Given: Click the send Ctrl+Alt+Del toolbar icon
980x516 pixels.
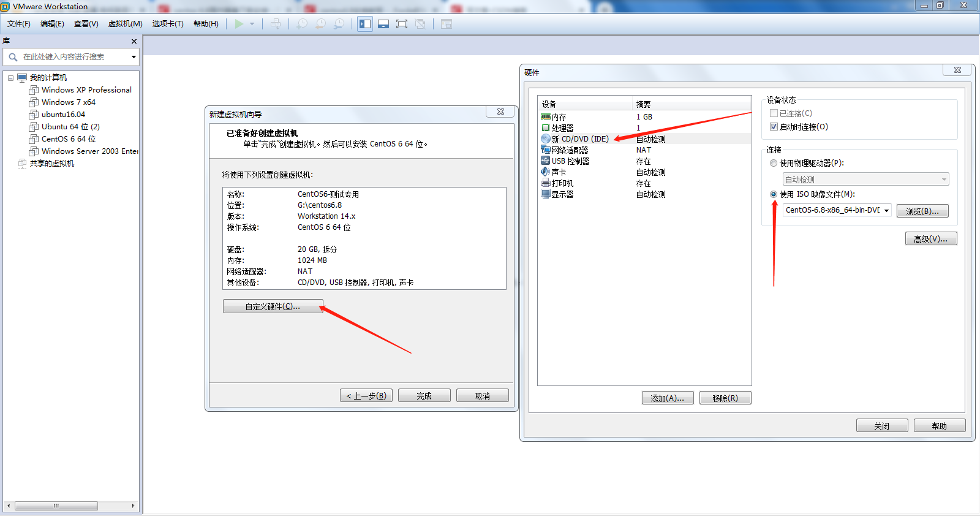Looking at the screenshot, I should 276,24.
